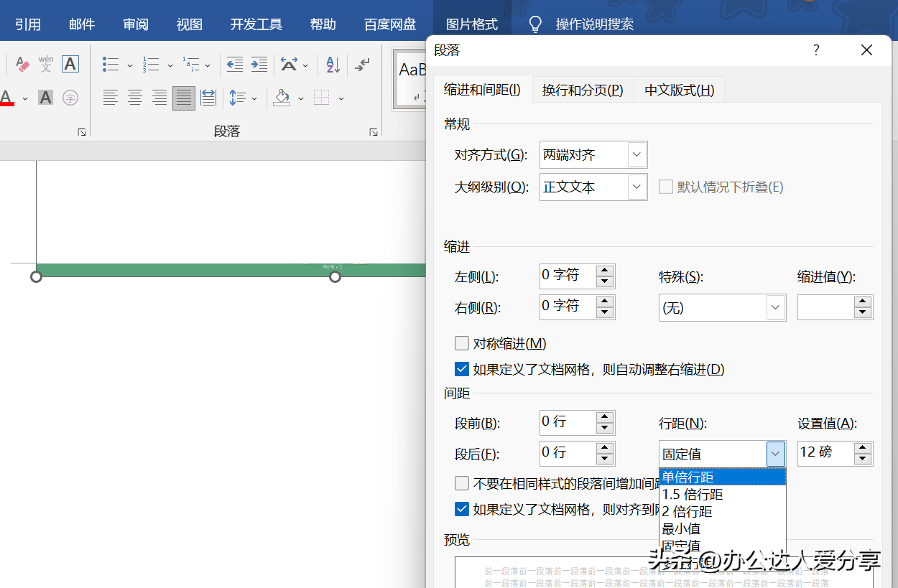This screenshot has height=588, width=898.
Task: Click the Decrease Indent icon
Action: (235, 65)
